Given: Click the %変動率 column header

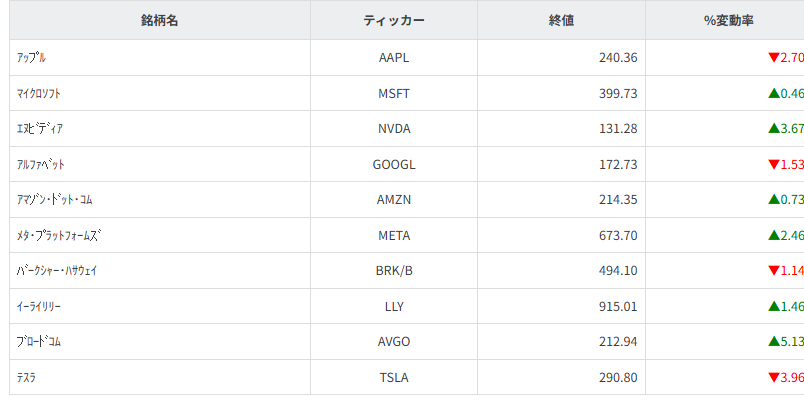Looking at the screenshot, I should 725,20.
